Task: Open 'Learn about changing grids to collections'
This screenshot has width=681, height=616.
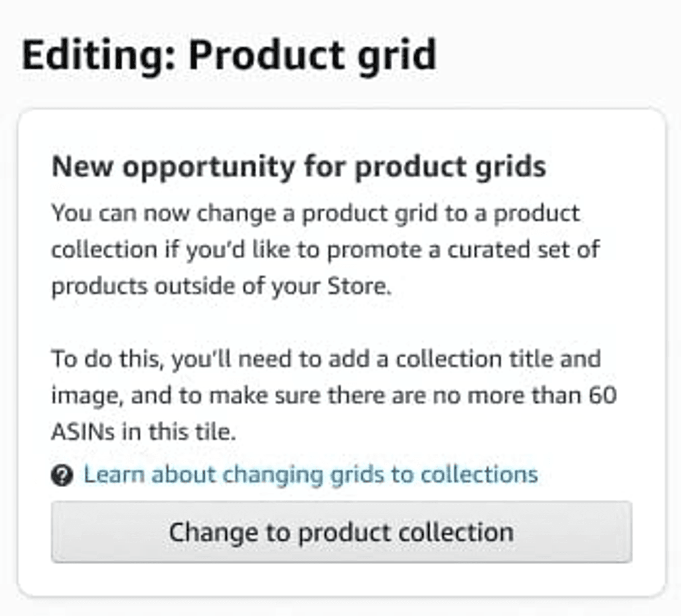Action: (x=310, y=474)
